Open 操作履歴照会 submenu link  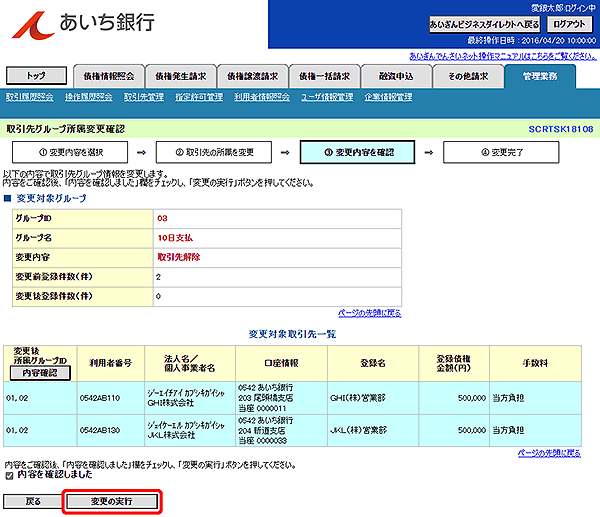(x=88, y=97)
